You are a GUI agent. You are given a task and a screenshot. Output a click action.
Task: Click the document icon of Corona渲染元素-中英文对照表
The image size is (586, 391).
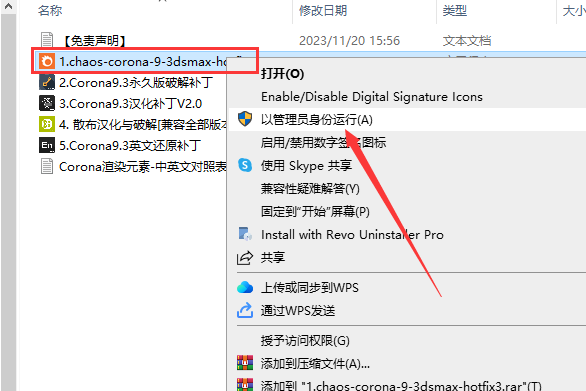coord(47,166)
